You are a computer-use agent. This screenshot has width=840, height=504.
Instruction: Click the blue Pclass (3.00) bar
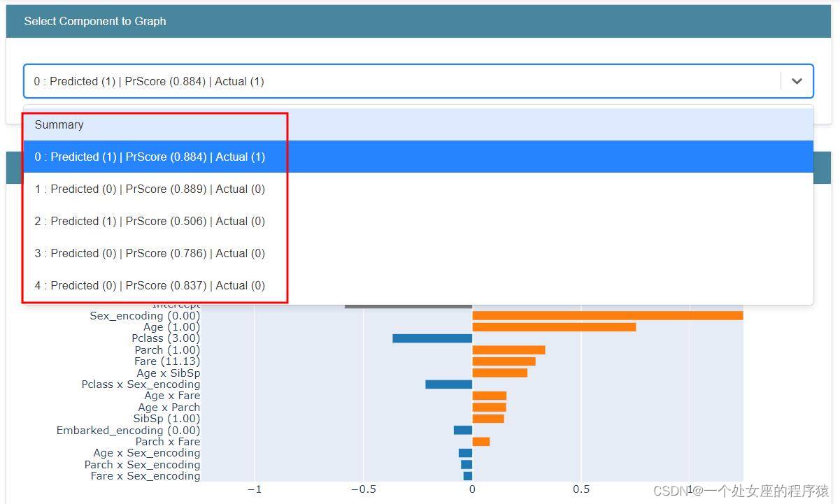click(x=432, y=338)
